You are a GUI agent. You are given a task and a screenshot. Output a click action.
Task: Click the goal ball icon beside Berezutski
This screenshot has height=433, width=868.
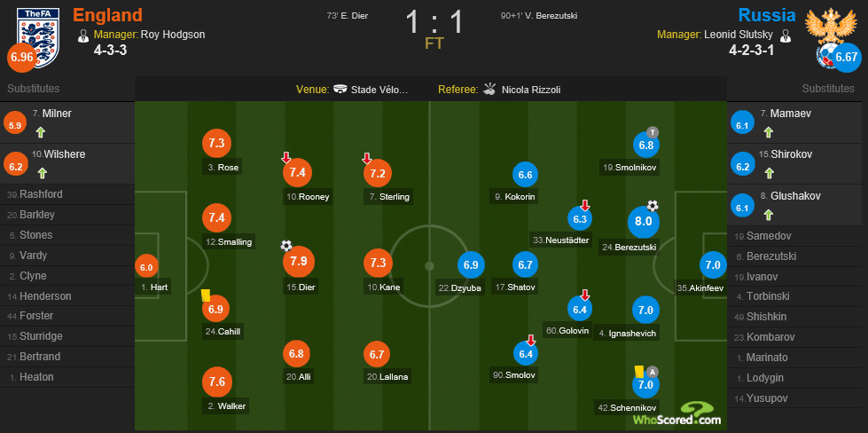pyautogui.click(x=653, y=206)
